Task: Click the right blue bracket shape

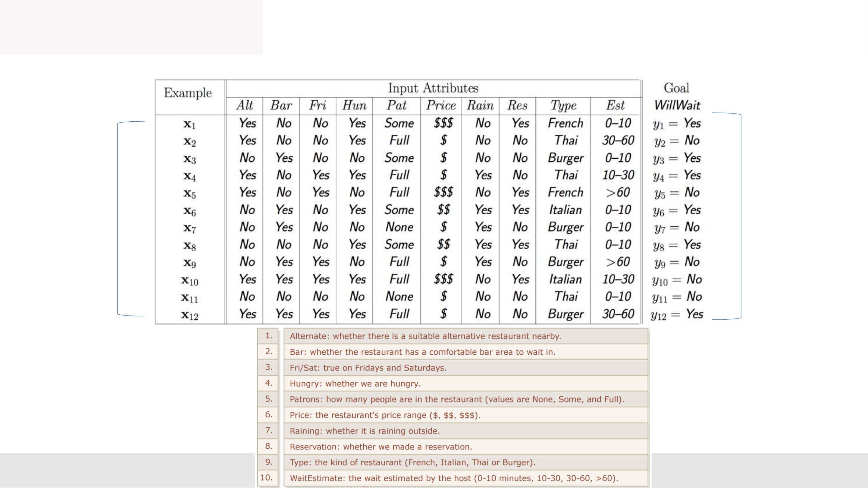Action: (741, 216)
